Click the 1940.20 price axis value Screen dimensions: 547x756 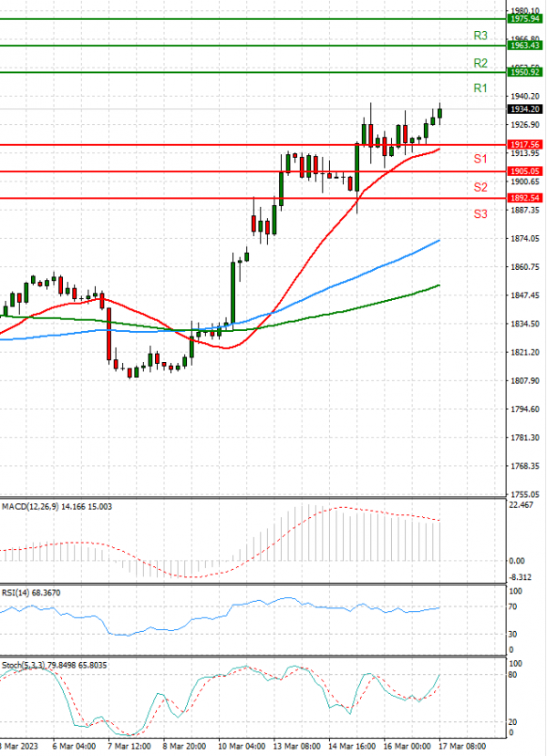coord(525,97)
